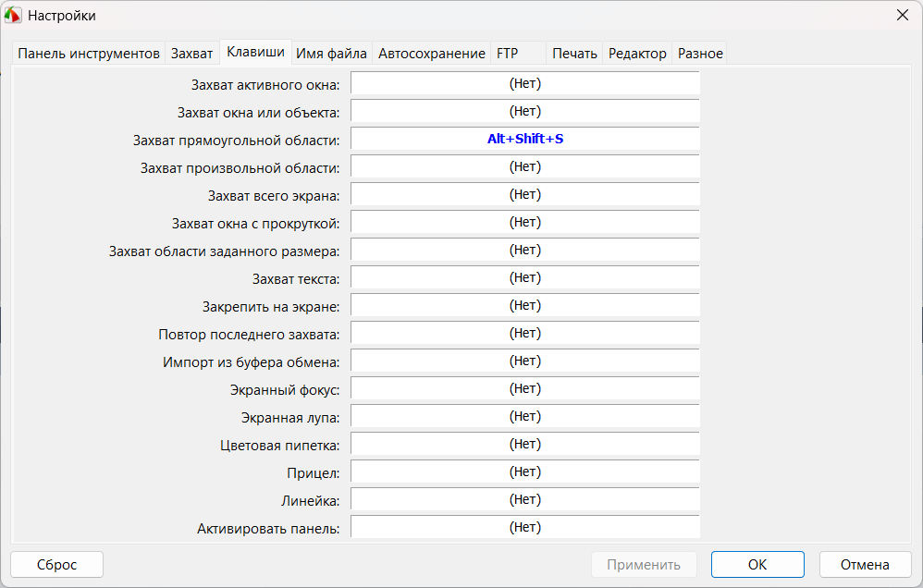This screenshot has height=588, width=923.
Task: Select the Разное tab
Action: click(700, 54)
